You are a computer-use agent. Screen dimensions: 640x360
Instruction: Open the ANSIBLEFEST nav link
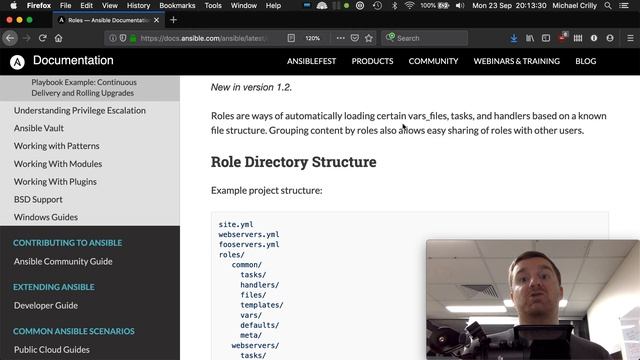(x=311, y=61)
